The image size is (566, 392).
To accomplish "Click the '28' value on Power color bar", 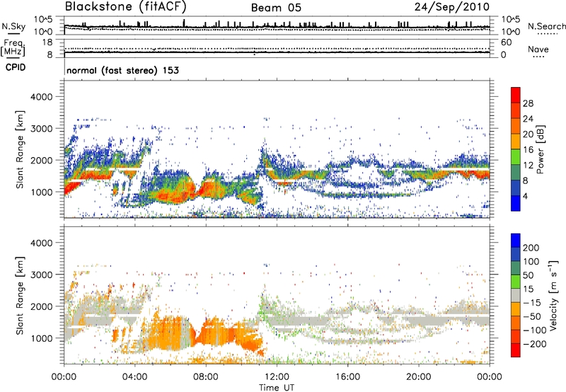I will [x=528, y=103].
